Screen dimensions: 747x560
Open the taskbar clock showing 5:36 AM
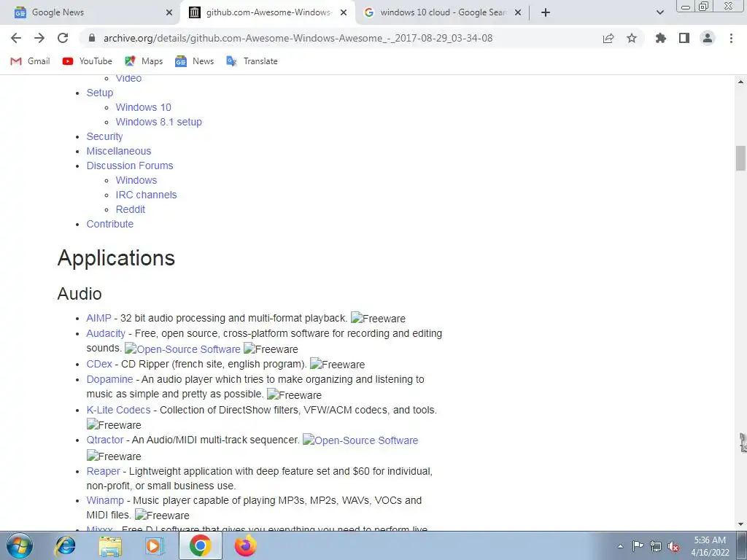point(710,546)
